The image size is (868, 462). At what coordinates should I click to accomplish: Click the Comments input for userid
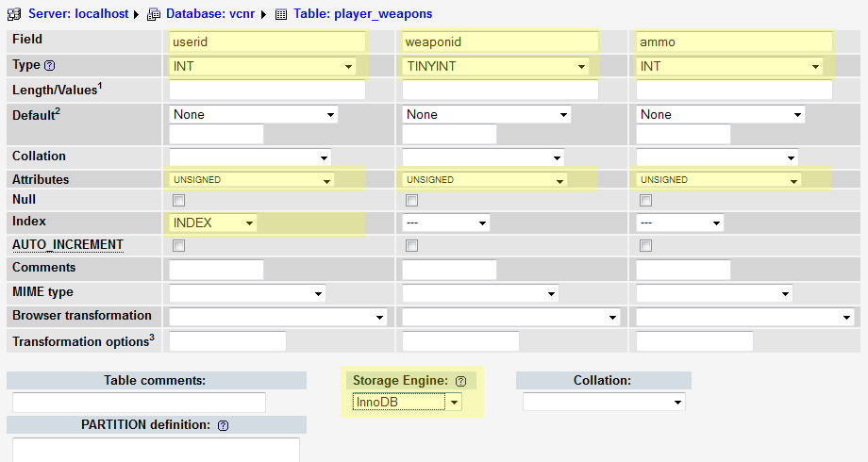pyautogui.click(x=216, y=270)
